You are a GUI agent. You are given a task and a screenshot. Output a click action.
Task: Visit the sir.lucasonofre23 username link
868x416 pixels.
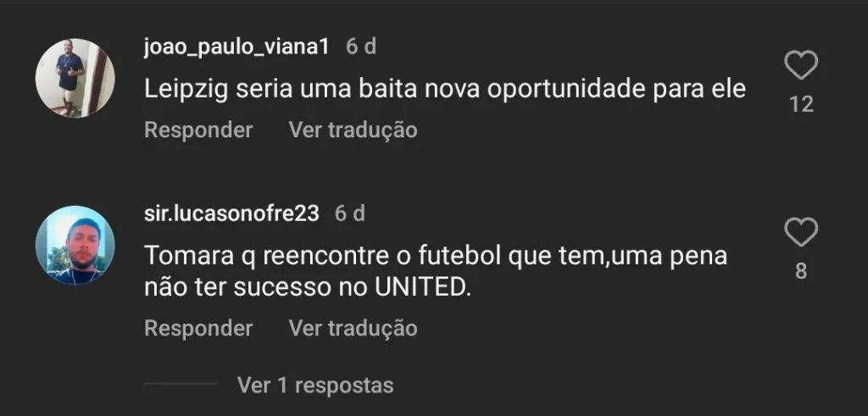click(231, 214)
